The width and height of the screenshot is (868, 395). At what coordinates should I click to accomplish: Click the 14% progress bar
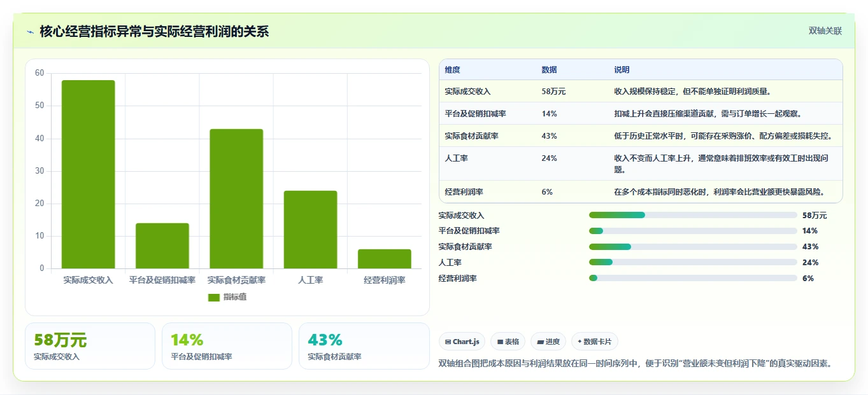(693, 231)
